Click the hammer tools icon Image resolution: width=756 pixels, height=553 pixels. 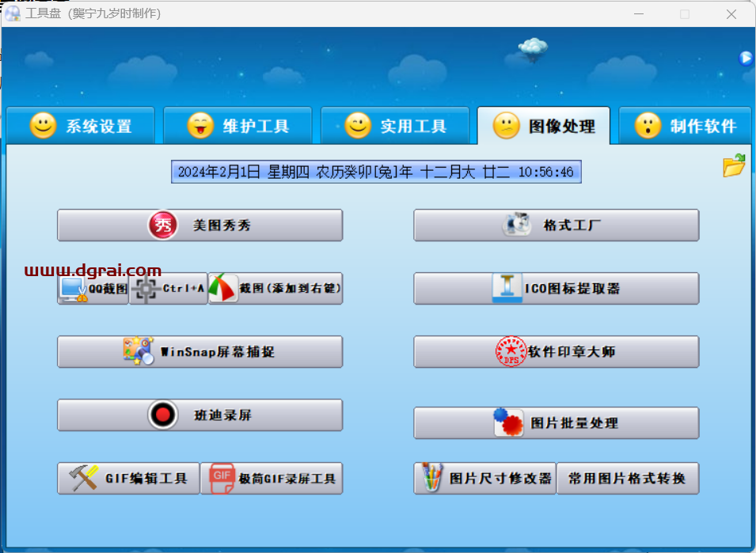click(x=83, y=478)
